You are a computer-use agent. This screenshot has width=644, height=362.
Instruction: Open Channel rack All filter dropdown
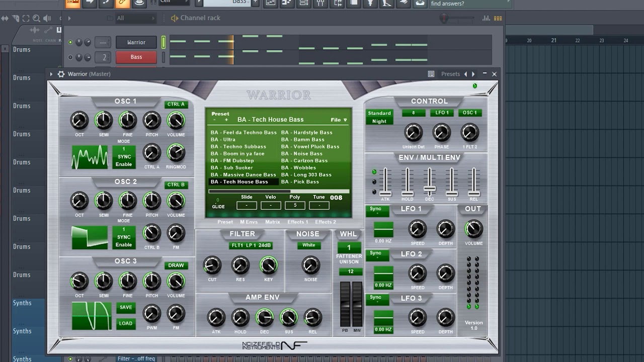point(136,18)
